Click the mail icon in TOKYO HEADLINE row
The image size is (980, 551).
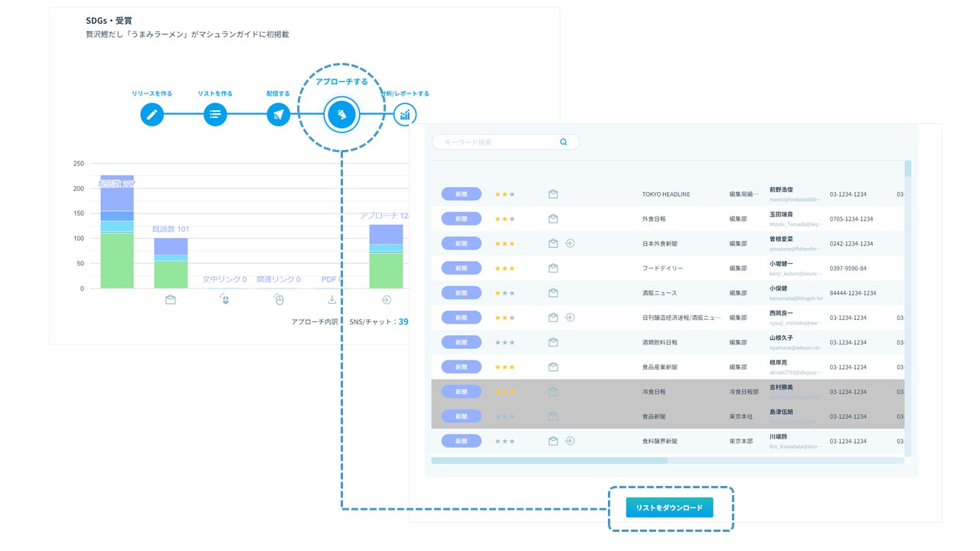[553, 194]
